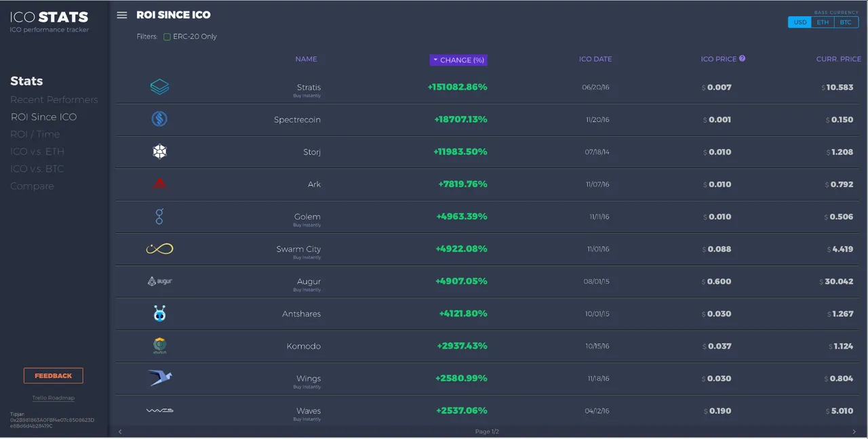Image resolution: width=868 pixels, height=439 pixels.
Task: Open ICO v.s. ETH in sidebar
Action: point(37,151)
